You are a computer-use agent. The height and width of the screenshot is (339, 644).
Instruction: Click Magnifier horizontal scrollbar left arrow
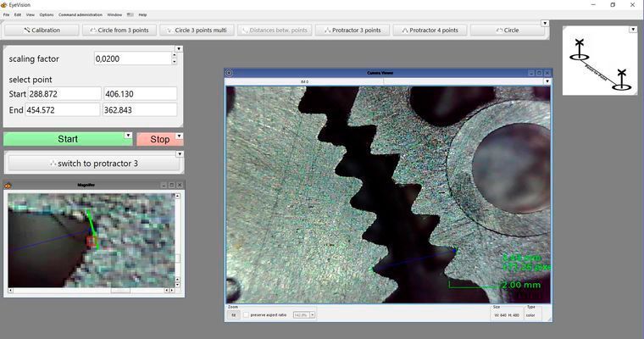pyautogui.click(x=10, y=291)
